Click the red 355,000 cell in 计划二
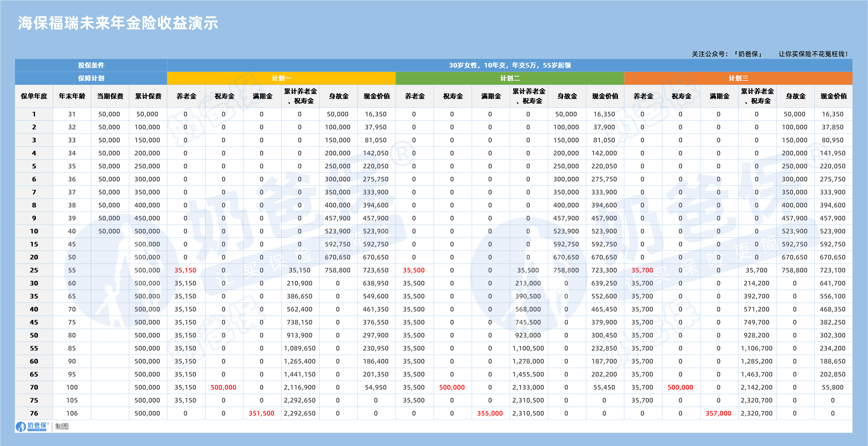The image size is (868, 446). point(490,413)
